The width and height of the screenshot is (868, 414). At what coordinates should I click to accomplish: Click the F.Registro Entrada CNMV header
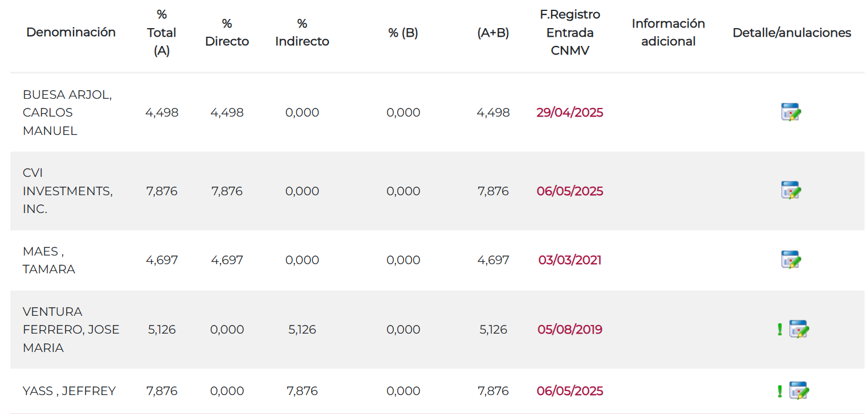pyautogui.click(x=569, y=32)
